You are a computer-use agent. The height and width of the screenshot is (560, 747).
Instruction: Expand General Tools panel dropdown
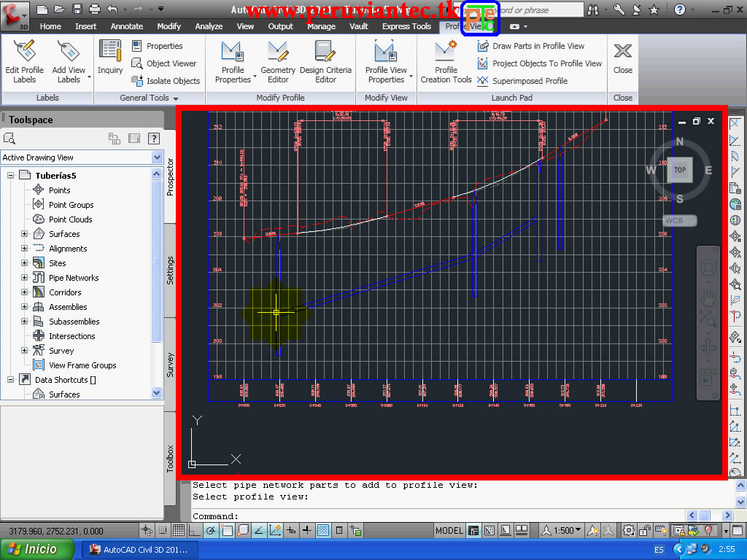pos(176,98)
